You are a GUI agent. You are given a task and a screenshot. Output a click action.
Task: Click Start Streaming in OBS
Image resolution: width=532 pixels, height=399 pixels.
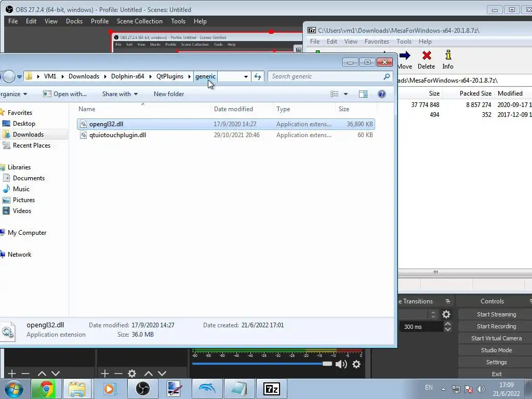[496, 314]
